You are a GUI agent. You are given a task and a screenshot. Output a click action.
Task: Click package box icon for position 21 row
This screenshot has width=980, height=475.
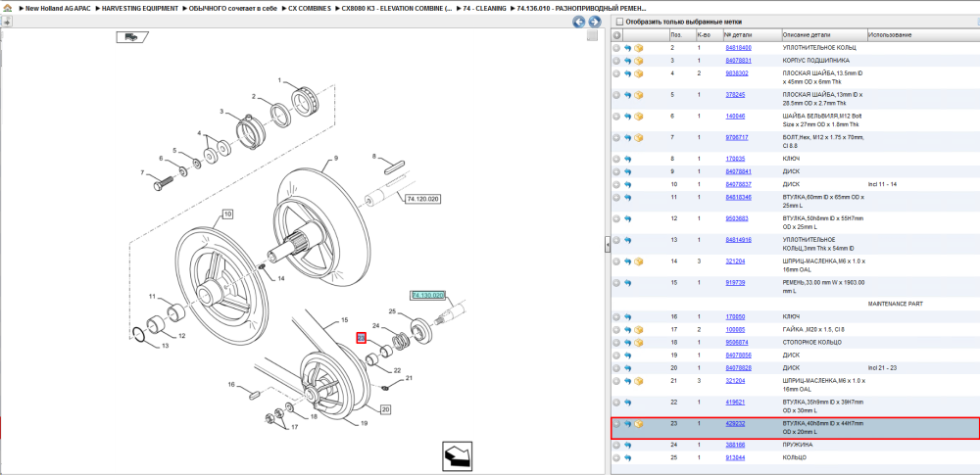pyautogui.click(x=639, y=381)
